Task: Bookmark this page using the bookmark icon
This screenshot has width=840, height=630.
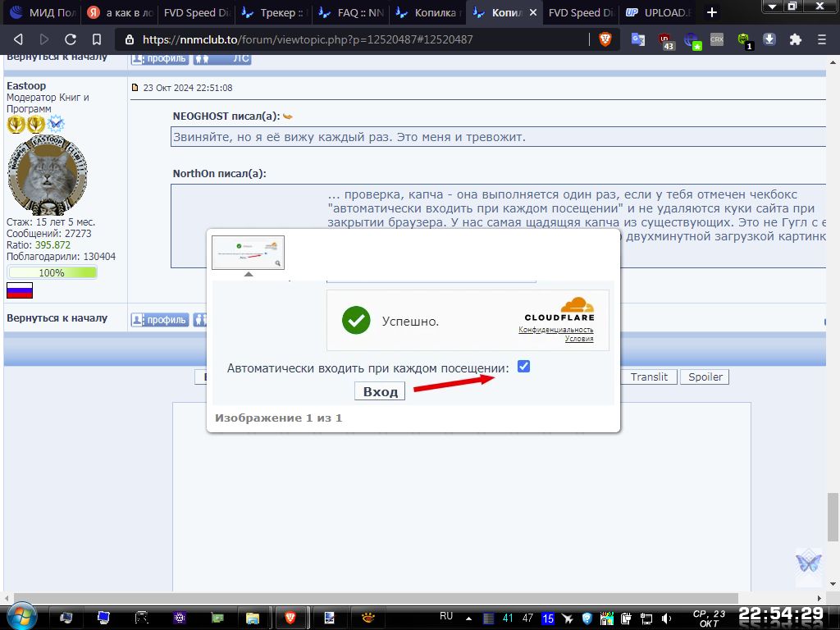Action: [x=97, y=39]
